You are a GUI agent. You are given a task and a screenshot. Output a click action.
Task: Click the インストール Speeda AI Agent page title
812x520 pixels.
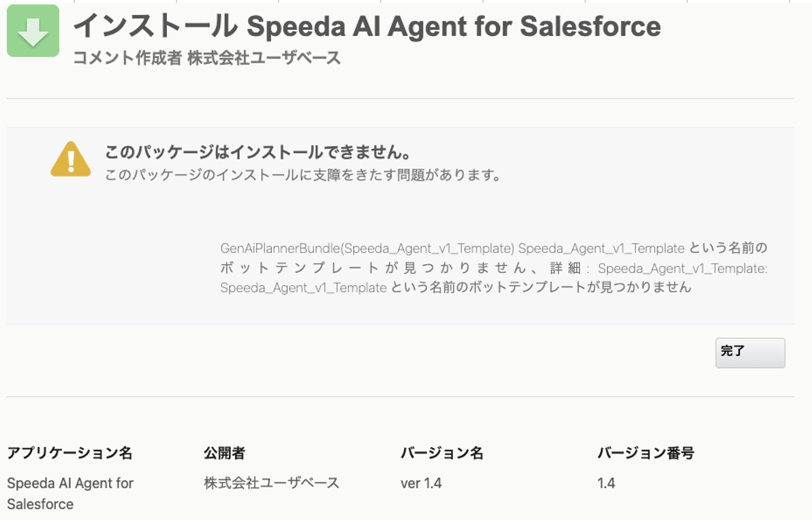click(366, 27)
